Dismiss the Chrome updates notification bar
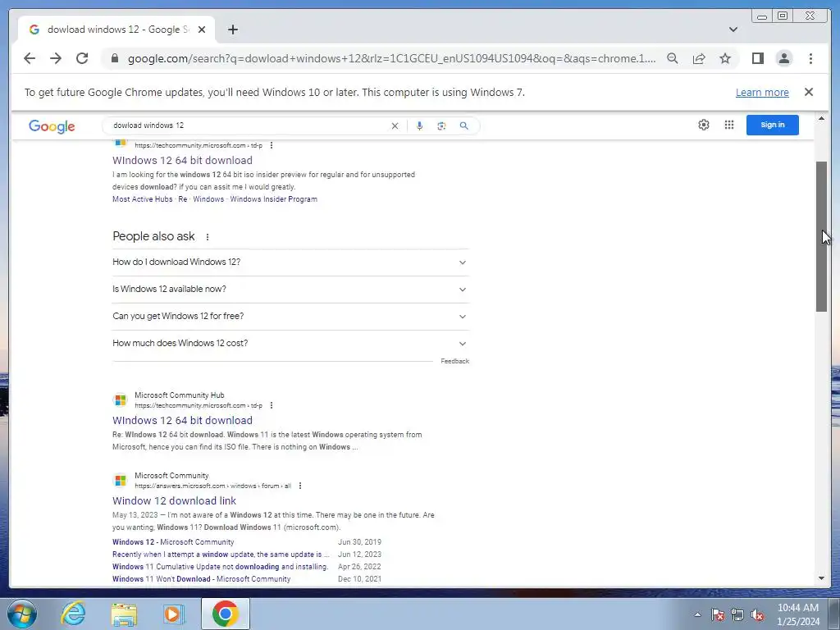 click(809, 92)
